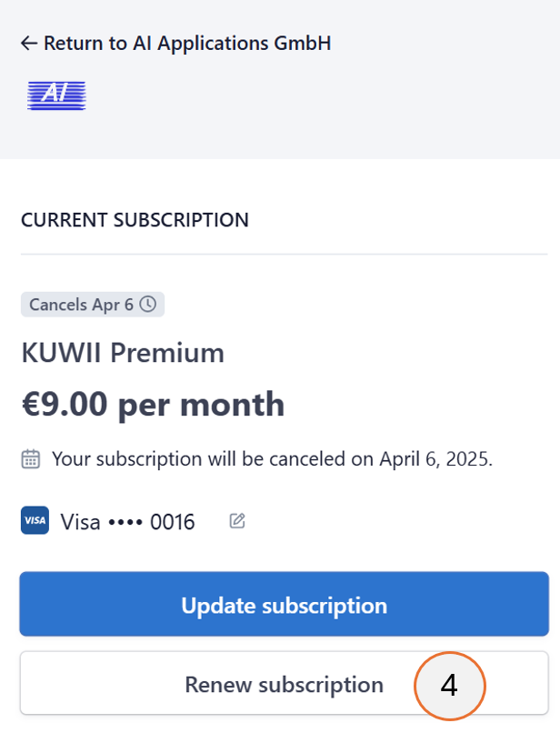Click the Visa •••• 0016 card entry
Screen dimensions: 560x743
click(x=127, y=521)
